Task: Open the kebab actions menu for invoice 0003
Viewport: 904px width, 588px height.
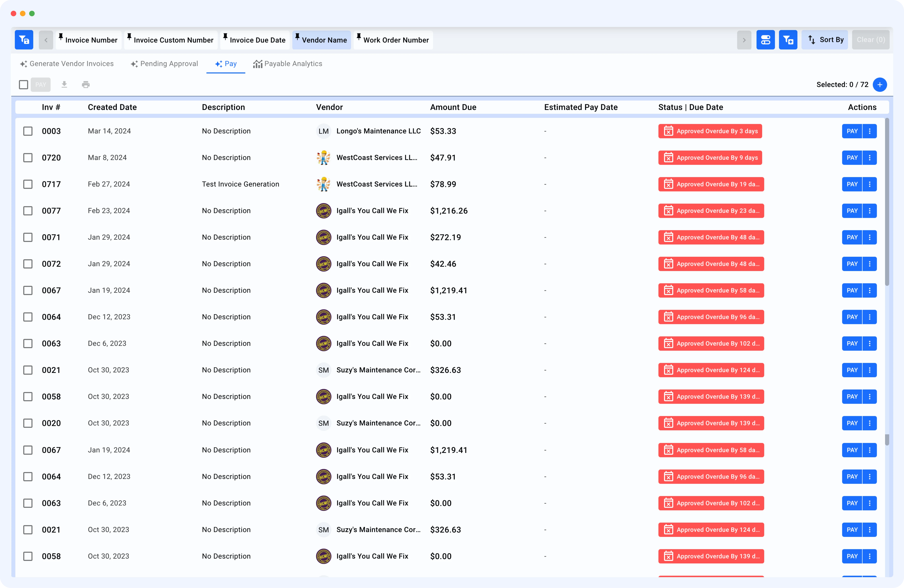Action: click(x=870, y=131)
